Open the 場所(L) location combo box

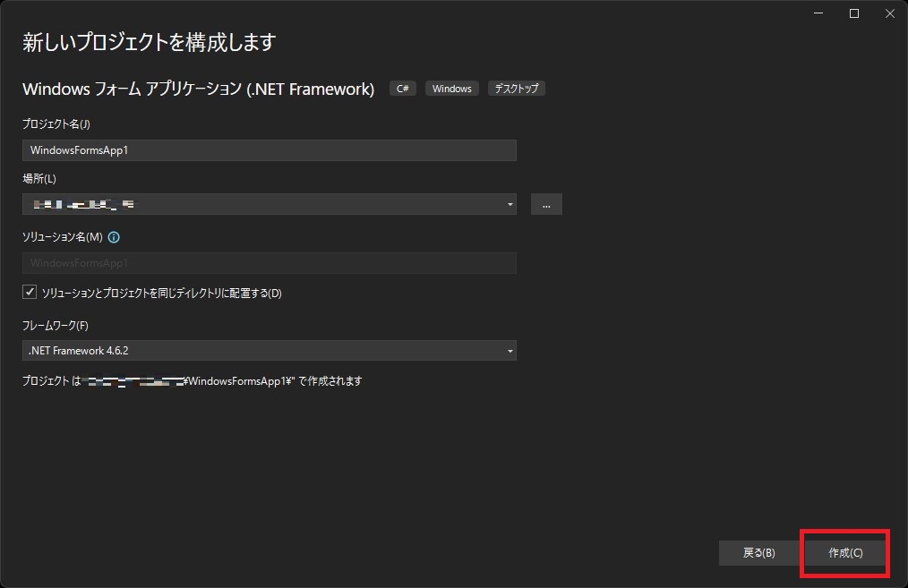269,203
